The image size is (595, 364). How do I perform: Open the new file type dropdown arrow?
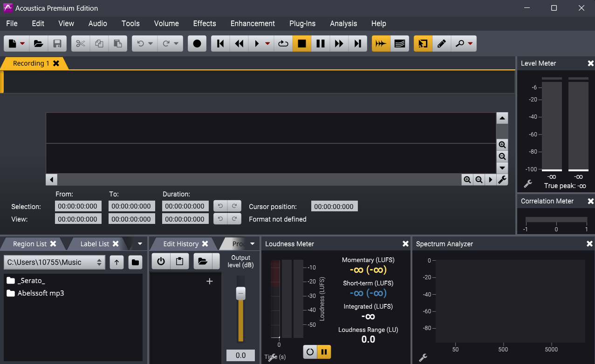point(22,44)
